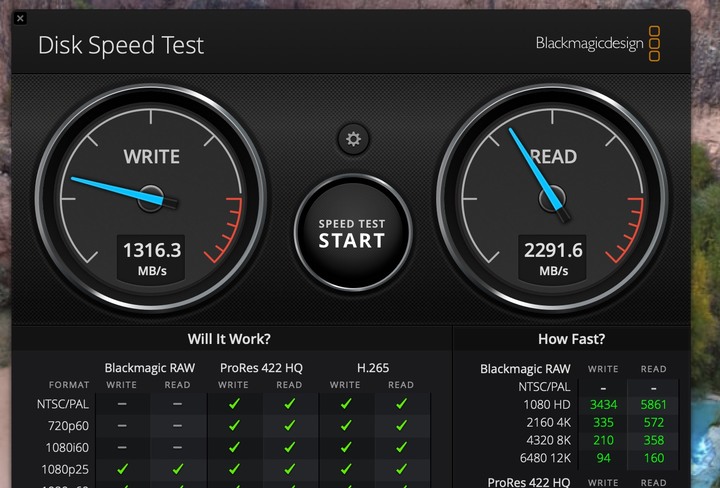Viewport: 720px width, 488px height.
Task: Click the 4320 8K write value 210
Action: pyautogui.click(x=603, y=440)
